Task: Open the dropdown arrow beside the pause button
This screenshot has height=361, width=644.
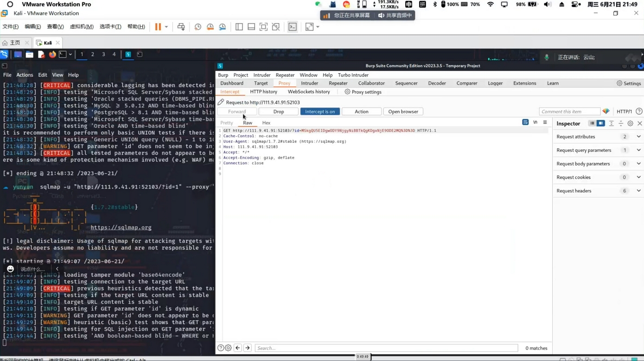Action: pyautogui.click(x=166, y=27)
